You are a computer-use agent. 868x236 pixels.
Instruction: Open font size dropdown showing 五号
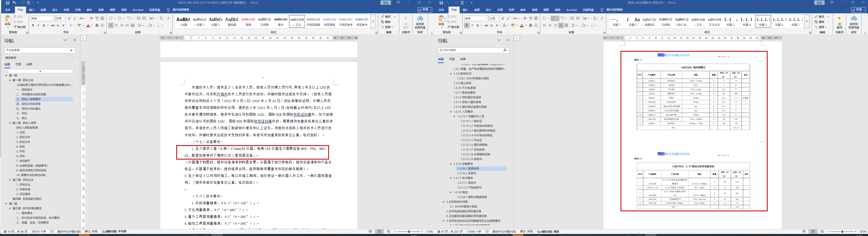point(64,19)
